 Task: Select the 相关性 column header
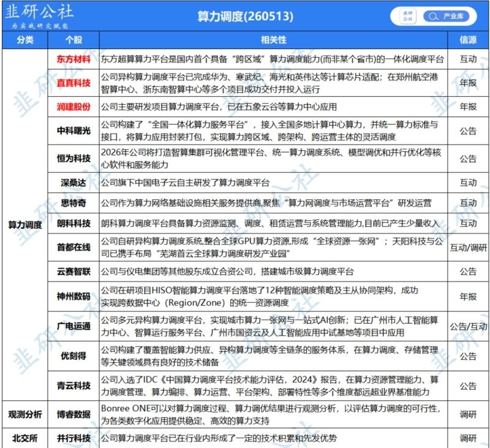pyautogui.click(x=273, y=40)
